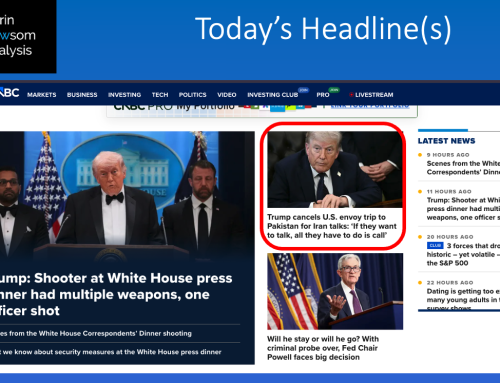The width and height of the screenshot is (500, 383).
Task: Click the red livestream dot icon
Action: pyautogui.click(x=351, y=95)
